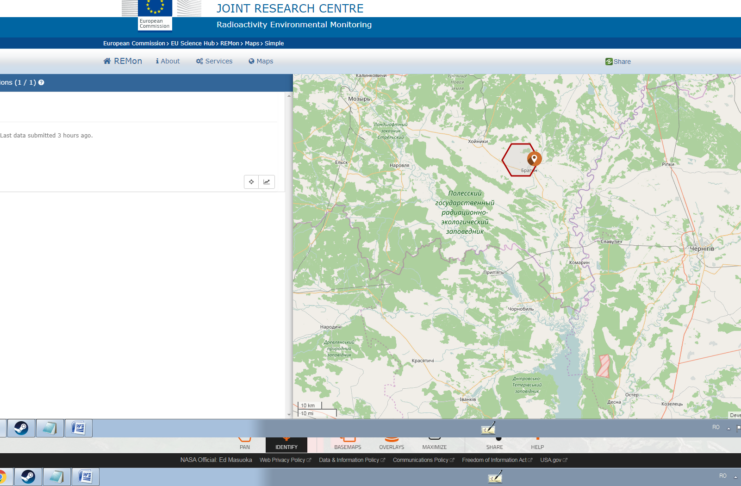Click 'Last data submitted 3 hours ago' text
Screen dimensions: 741x486
pyautogui.click(x=46, y=135)
